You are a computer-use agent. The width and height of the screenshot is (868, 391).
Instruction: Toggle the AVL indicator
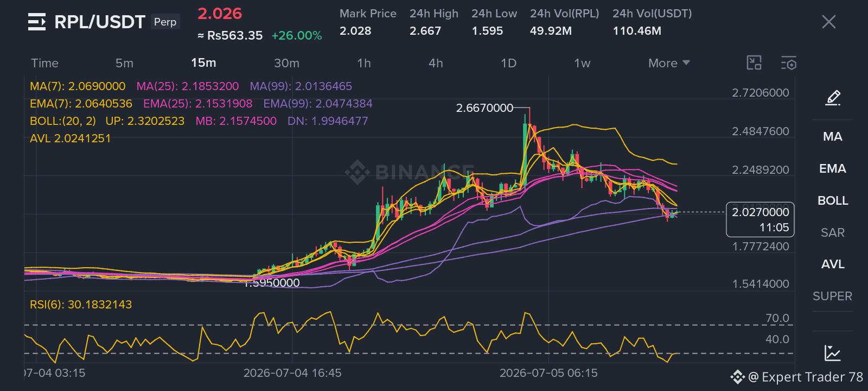(x=833, y=264)
